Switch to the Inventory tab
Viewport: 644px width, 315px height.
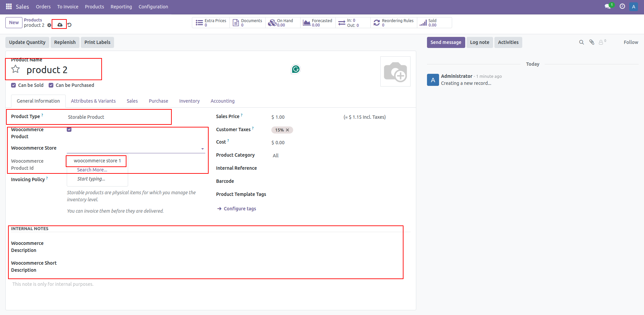coord(189,101)
